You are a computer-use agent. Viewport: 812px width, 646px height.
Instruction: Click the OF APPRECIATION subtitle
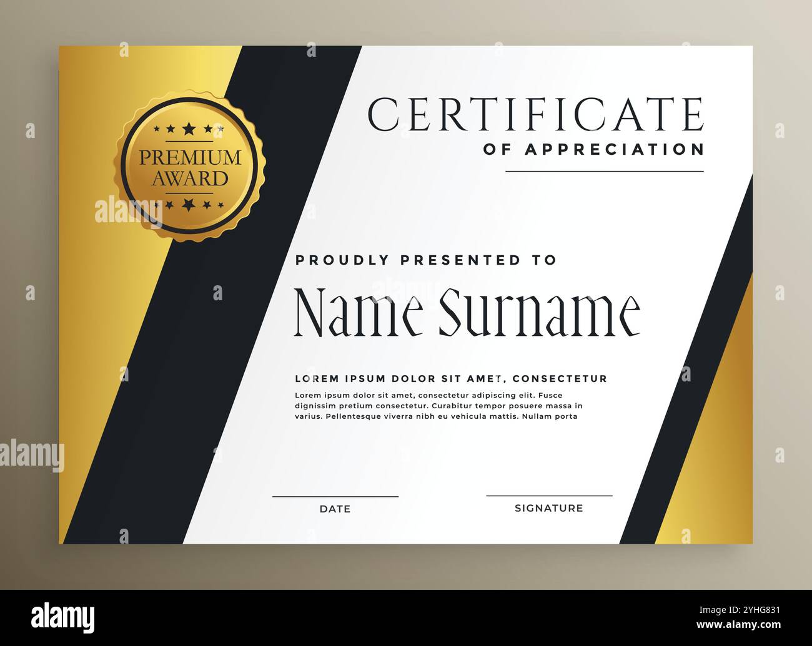[594, 149]
